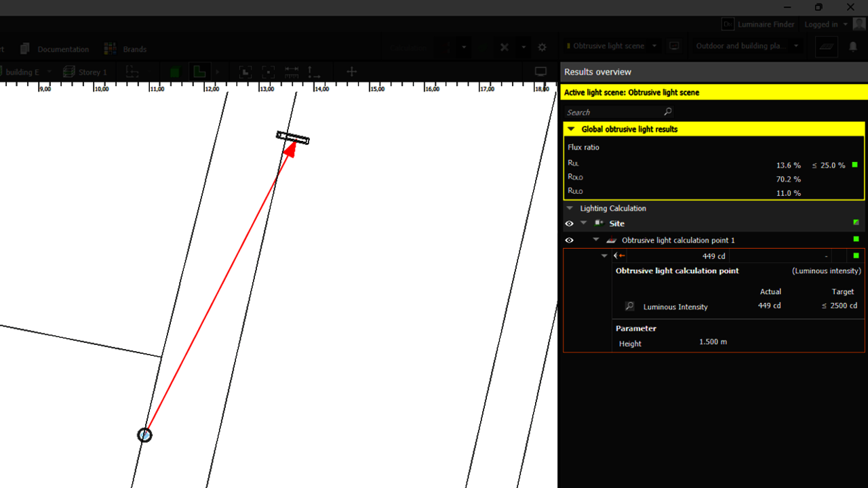
Task: Open the calculation settings gear icon
Action: pos(541,47)
